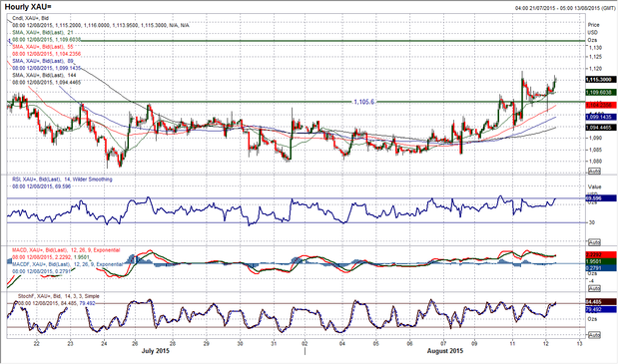This screenshot has width=618, height=364.
Task: Click the RSI 69.596 value tag
Action: click(x=601, y=198)
